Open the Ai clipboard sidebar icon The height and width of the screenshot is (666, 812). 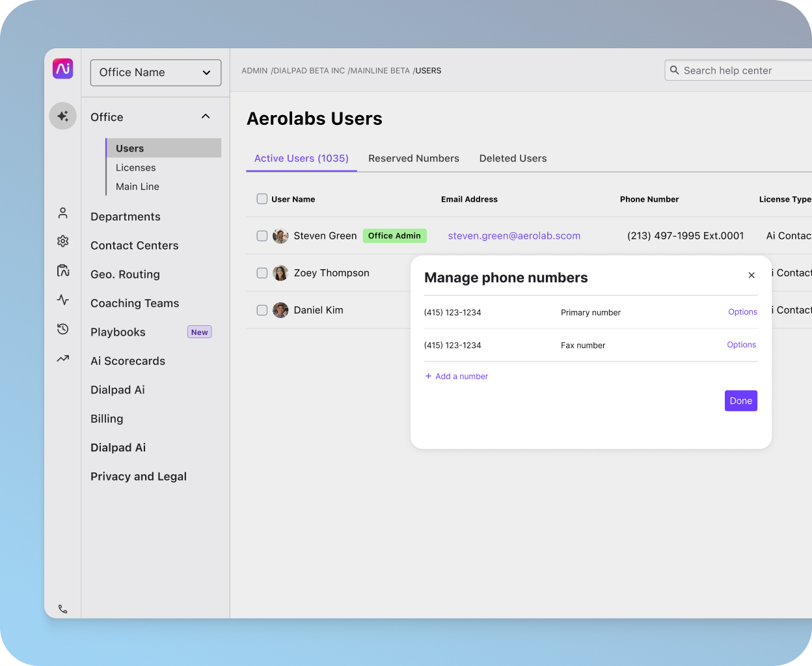63,271
